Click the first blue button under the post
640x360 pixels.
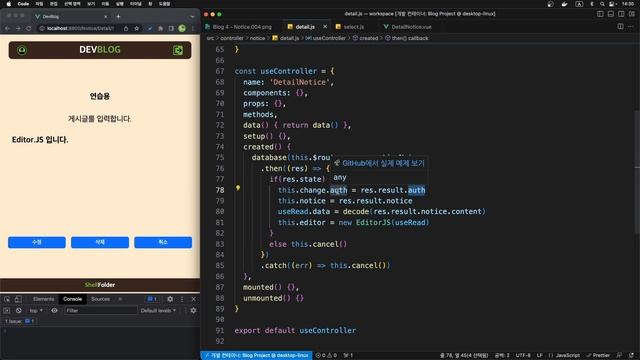[37, 242]
